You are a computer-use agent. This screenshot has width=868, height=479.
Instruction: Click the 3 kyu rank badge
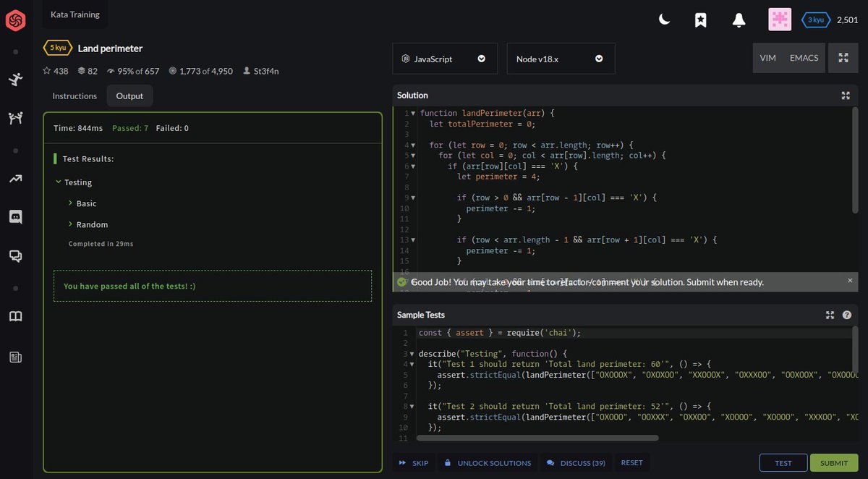pyautogui.click(x=815, y=20)
